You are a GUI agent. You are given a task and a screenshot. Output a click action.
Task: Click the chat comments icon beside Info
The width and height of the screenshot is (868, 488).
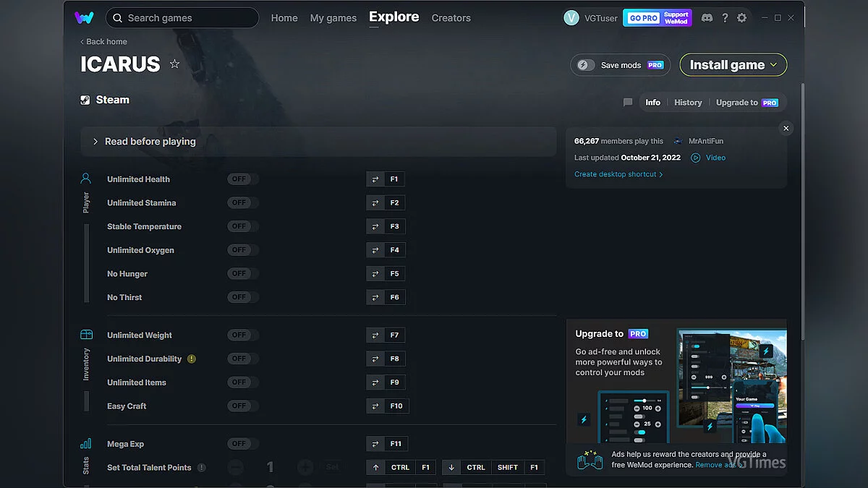628,103
